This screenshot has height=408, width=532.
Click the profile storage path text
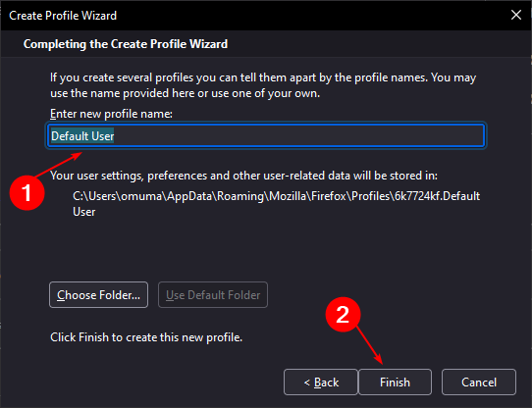pos(276,203)
